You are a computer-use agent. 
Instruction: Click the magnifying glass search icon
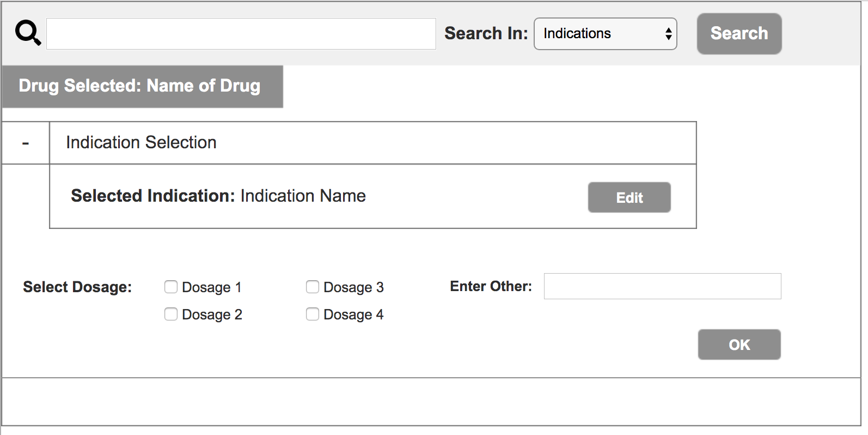click(28, 33)
